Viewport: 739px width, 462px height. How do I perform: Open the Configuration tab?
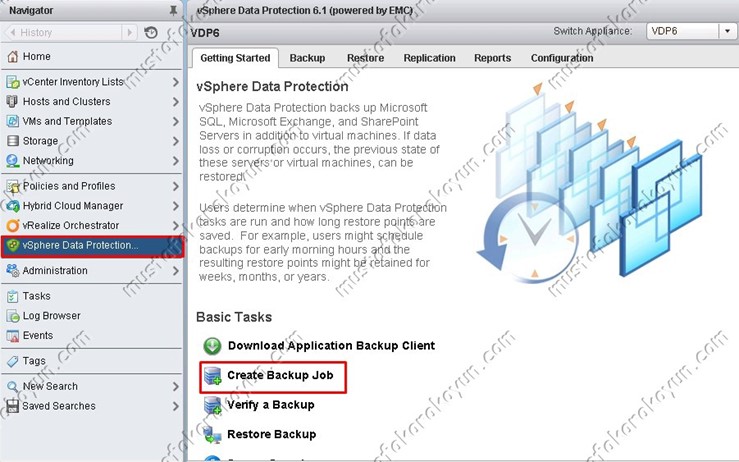[562, 58]
